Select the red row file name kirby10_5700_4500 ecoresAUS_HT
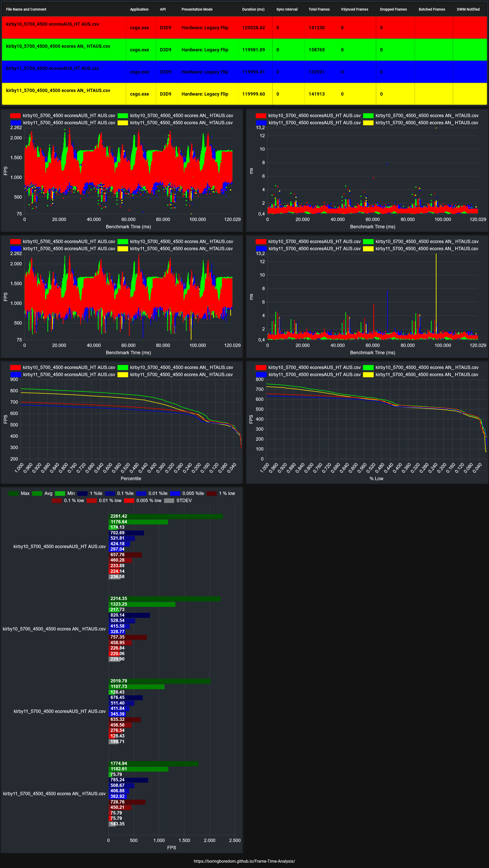Viewport: 489px width, 868px height. point(52,24)
